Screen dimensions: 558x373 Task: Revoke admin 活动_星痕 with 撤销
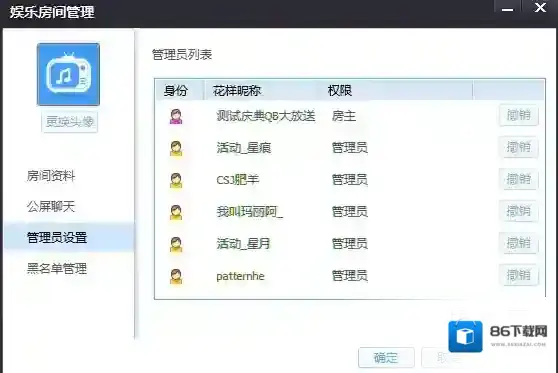(x=518, y=147)
